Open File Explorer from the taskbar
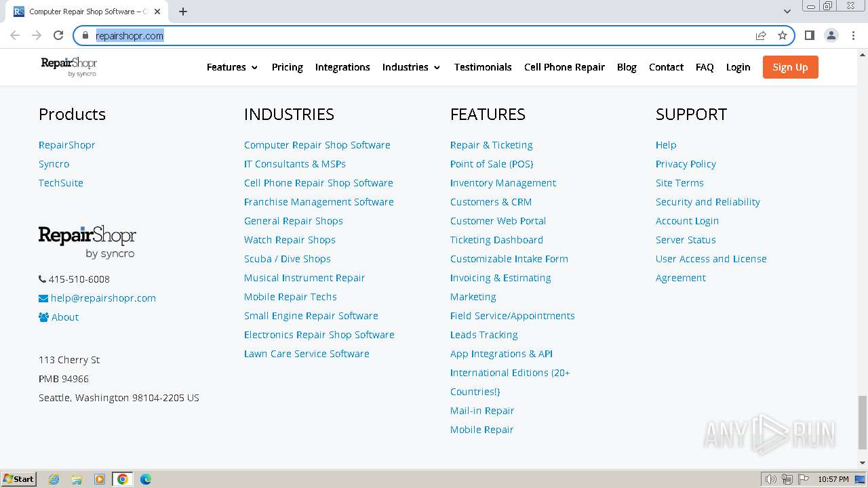This screenshot has width=868, height=488. pyautogui.click(x=77, y=479)
